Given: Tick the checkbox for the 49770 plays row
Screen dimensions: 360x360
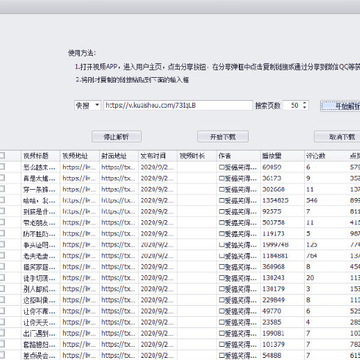Looking at the screenshot, I should pos(2,311).
